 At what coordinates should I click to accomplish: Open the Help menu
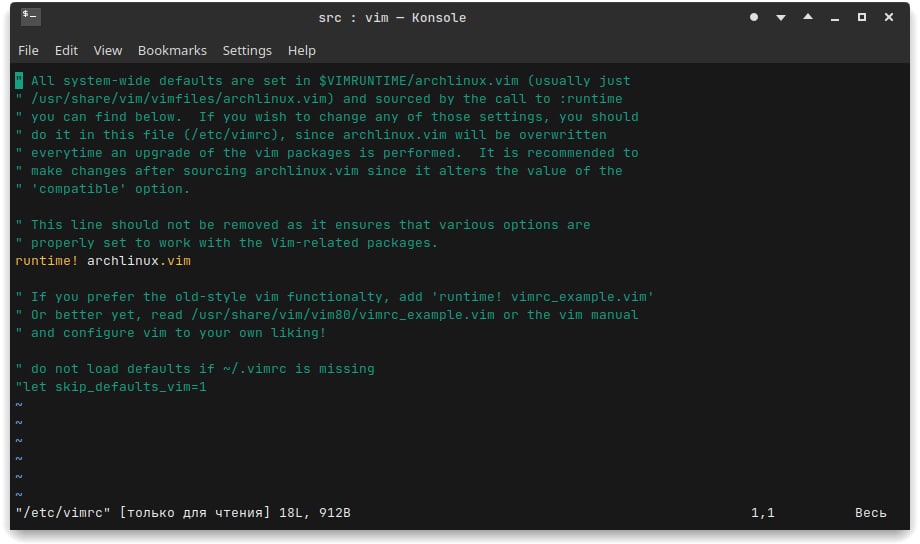(x=302, y=50)
